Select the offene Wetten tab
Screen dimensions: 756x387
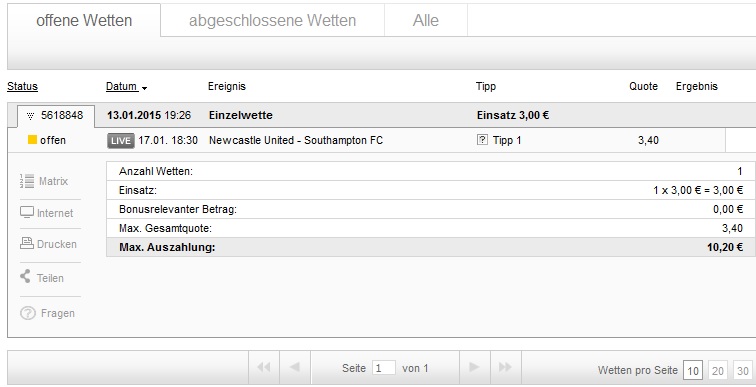click(84, 20)
